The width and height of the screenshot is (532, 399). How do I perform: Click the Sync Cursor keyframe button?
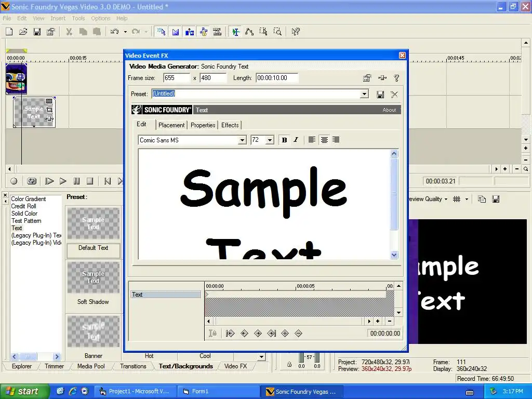point(212,334)
